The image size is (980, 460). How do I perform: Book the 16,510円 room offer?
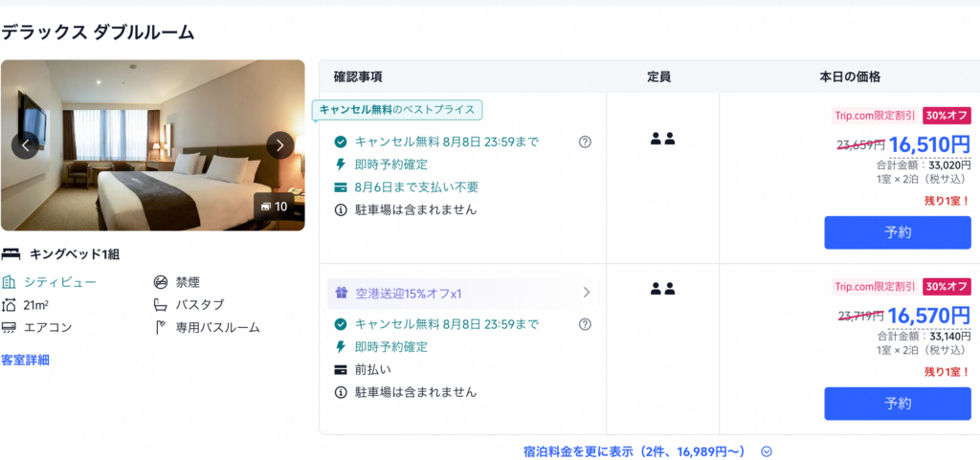898,232
